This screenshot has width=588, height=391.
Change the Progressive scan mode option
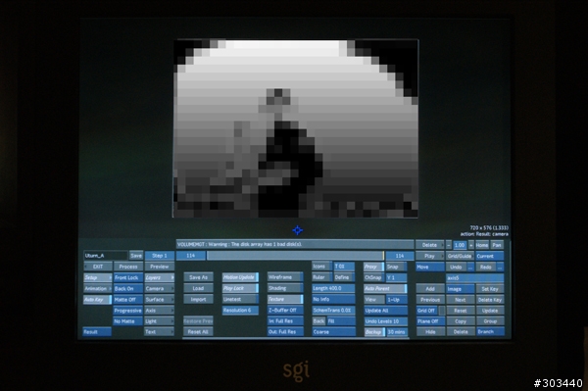127,311
